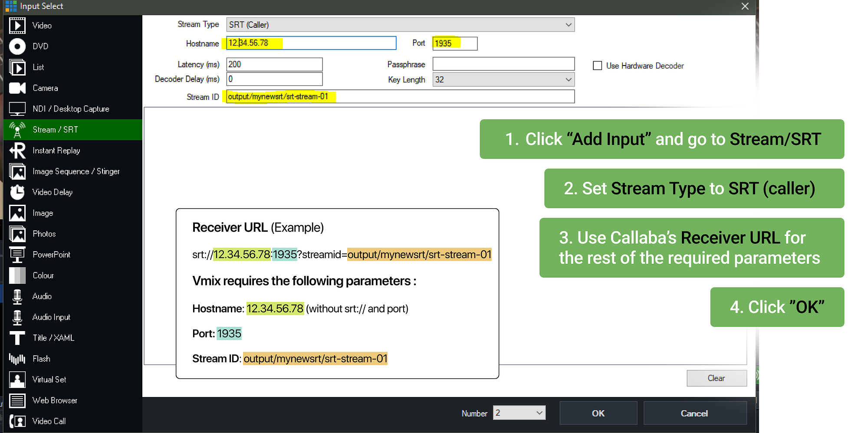This screenshot has width=868, height=433.
Task: Choose the Video Delay clock icon
Action: point(17,192)
